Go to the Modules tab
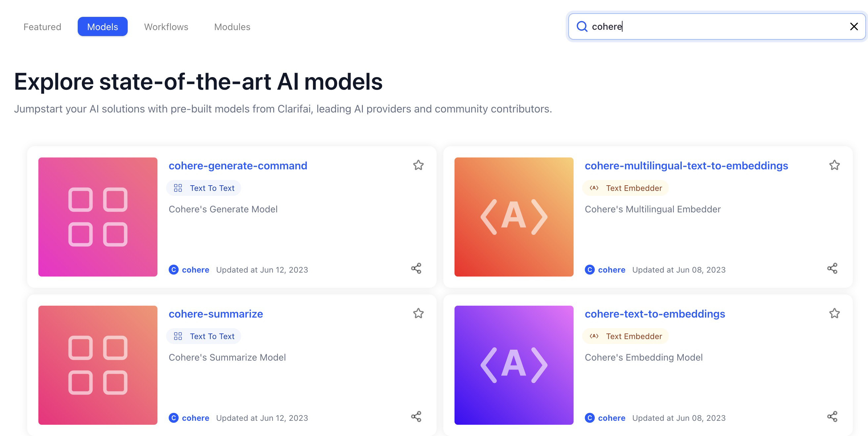The image size is (868, 436). pos(232,26)
